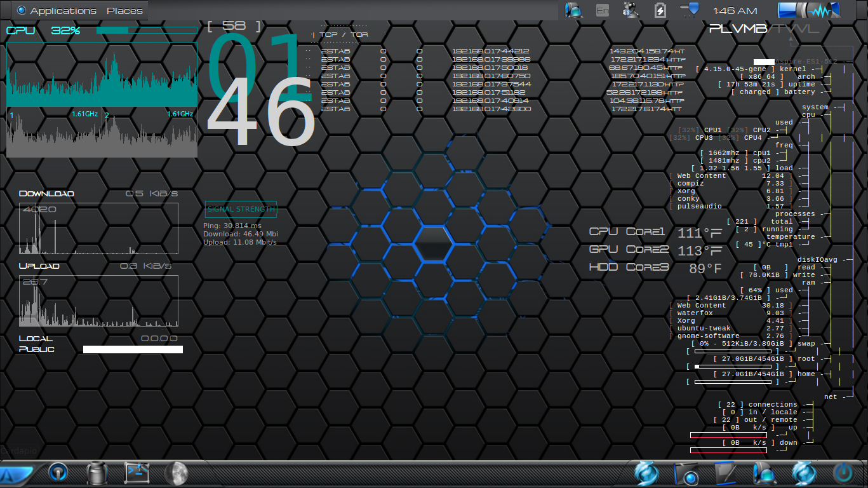Click the half-moon icon in the dock

click(176, 473)
